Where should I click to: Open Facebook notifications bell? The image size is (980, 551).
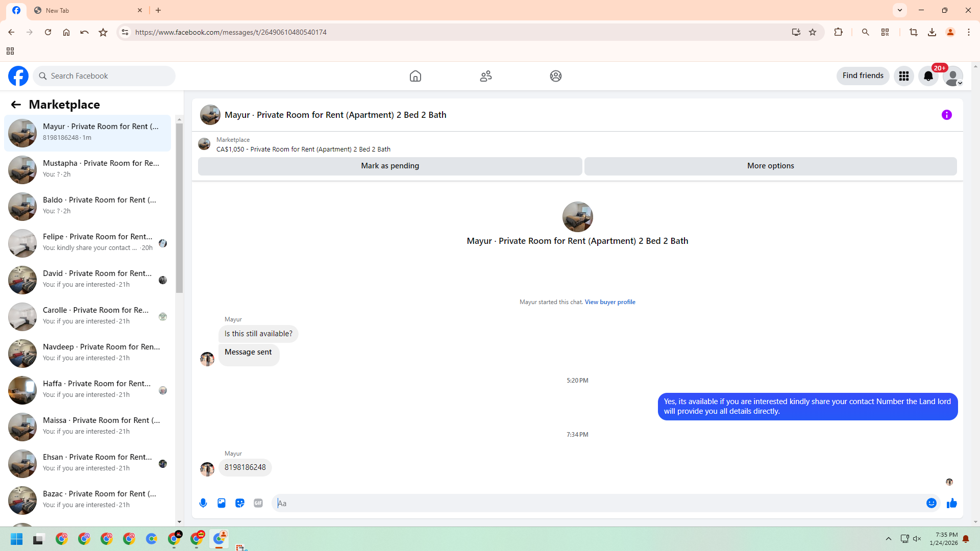coord(928,76)
